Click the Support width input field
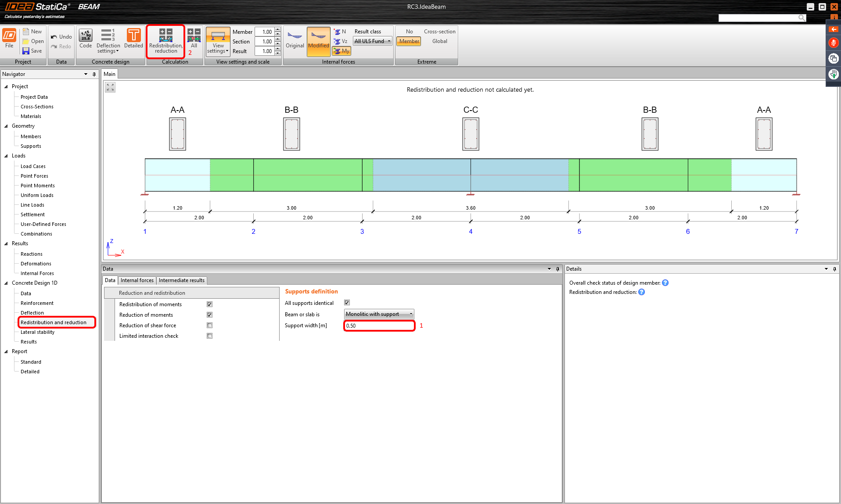Image resolution: width=841 pixels, height=504 pixels. pos(379,325)
